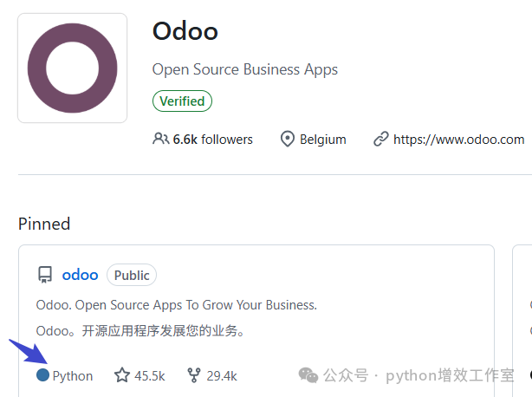532x397 pixels.
Task: Click the 6.6k followers link
Action: [x=213, y=140]
